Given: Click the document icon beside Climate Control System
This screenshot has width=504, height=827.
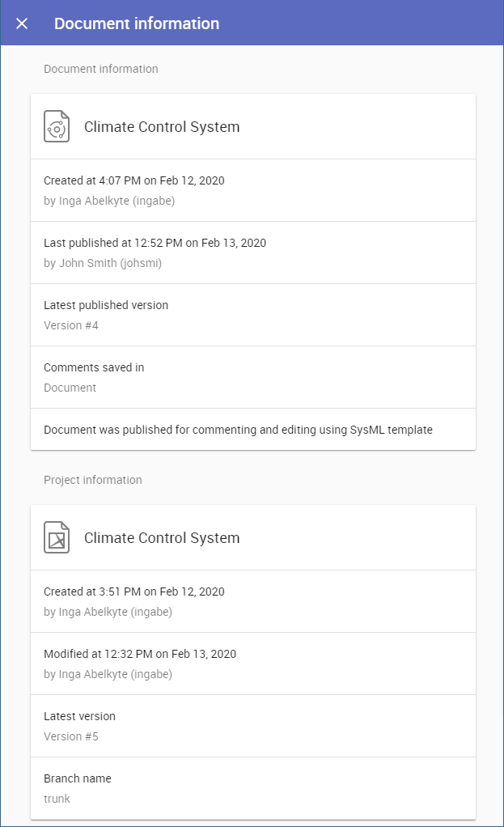Looking at the screenshot, I should tap(57, 127).
